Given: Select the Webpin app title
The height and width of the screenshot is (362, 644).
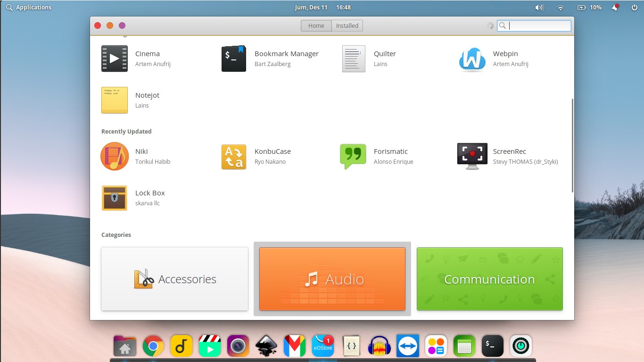Looking at the screenshot, I should pos(505,54).
